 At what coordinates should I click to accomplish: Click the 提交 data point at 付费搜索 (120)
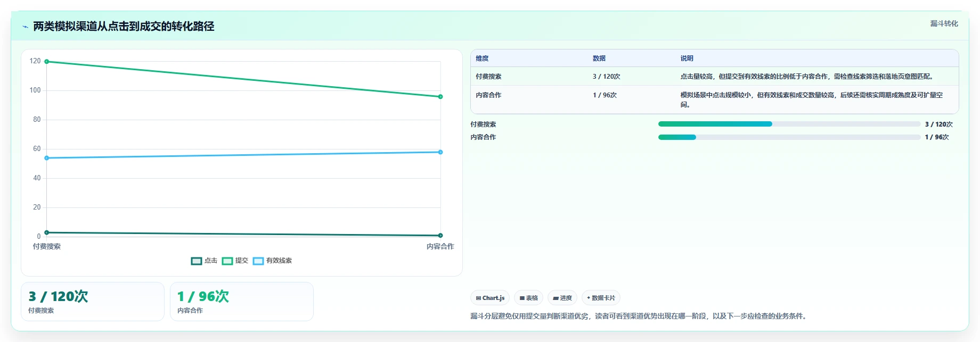[47, 62]
